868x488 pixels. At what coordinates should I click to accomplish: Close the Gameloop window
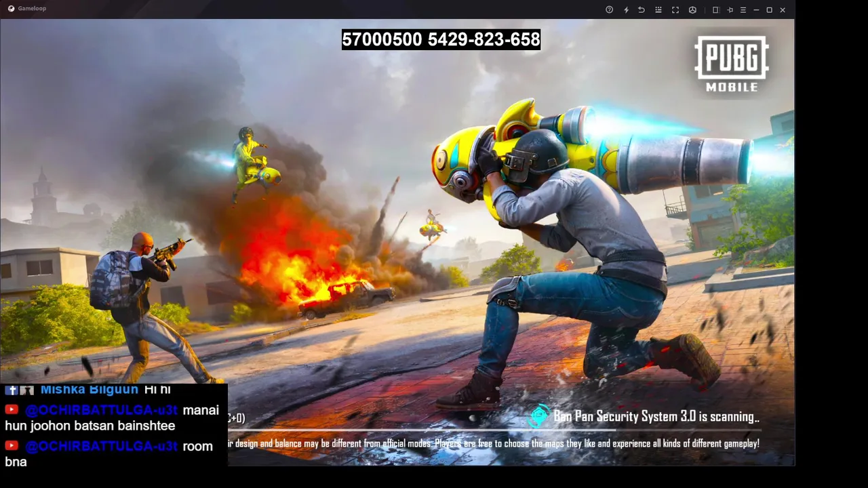pyautogui.click(x=783, y=9)
